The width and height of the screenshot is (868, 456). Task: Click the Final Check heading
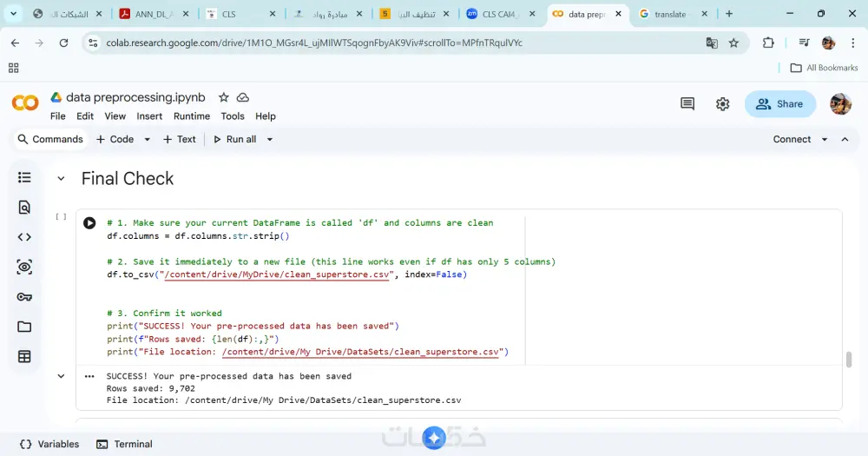[128, 178]
